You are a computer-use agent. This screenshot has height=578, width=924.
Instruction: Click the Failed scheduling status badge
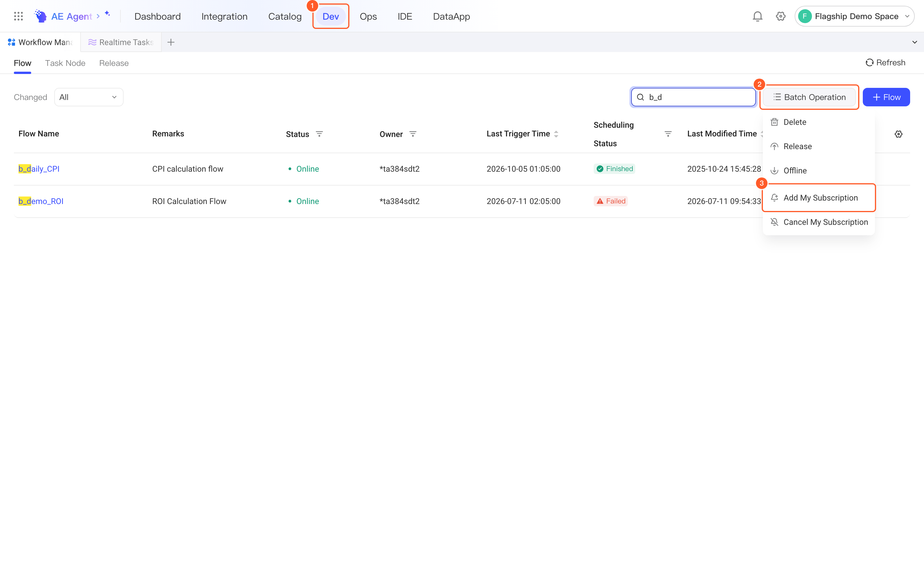coord(610,201)
